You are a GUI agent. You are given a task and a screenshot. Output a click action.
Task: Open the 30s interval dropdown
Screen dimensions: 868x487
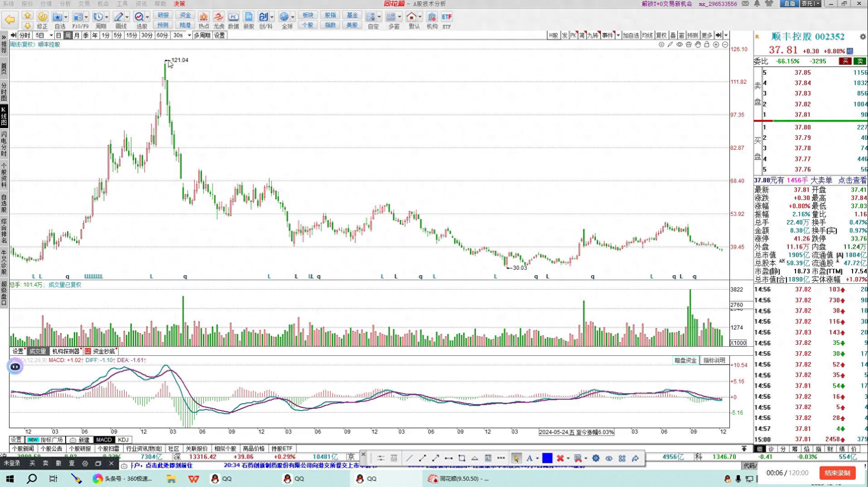click(x=189, y=35)
